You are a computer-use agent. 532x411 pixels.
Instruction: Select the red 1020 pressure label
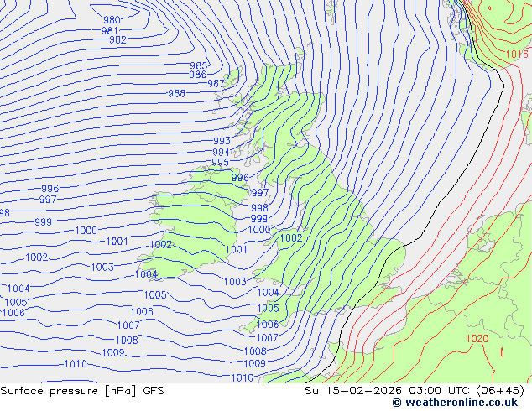[x=477, y=338]
